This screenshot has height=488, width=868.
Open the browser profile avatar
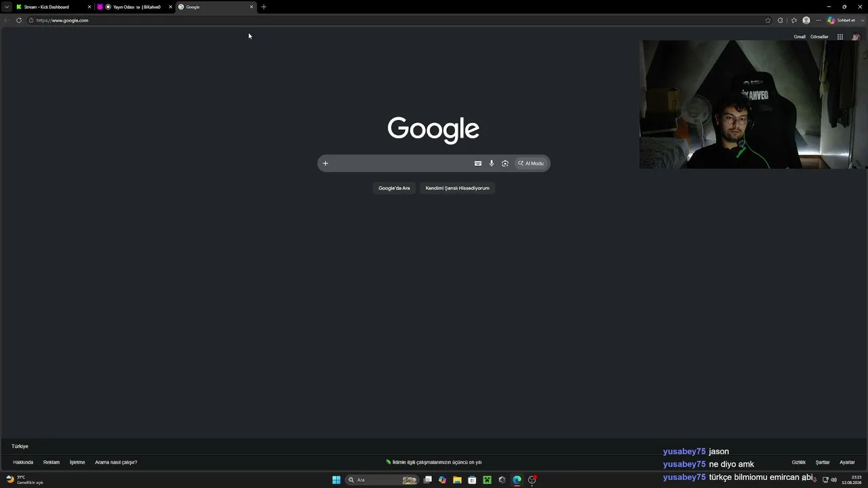coord(806,20)
